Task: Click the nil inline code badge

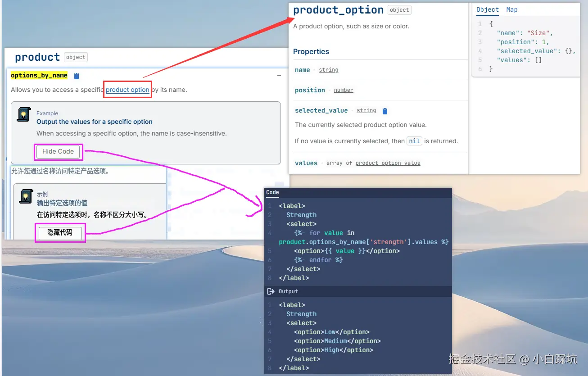Action: (414, 141)
